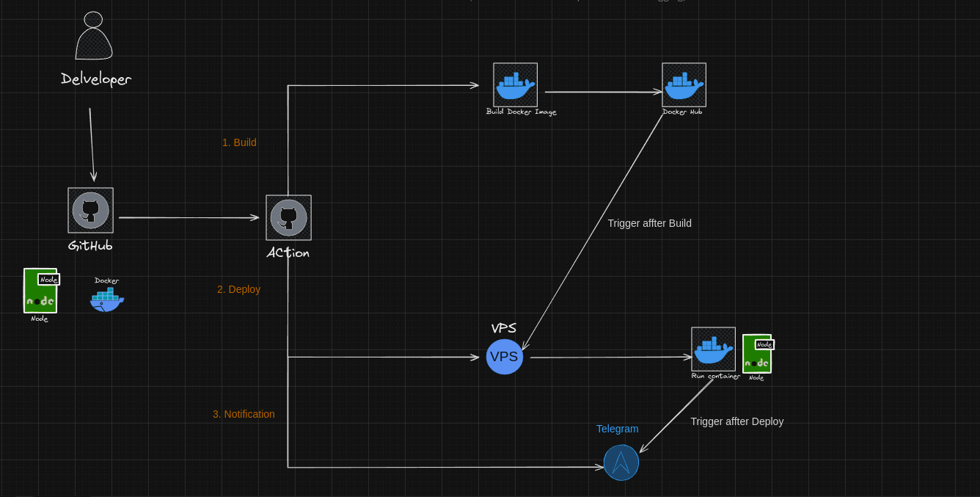Click arrow from Developer down to GitHub
980x497 pixels.
point(92,145)
